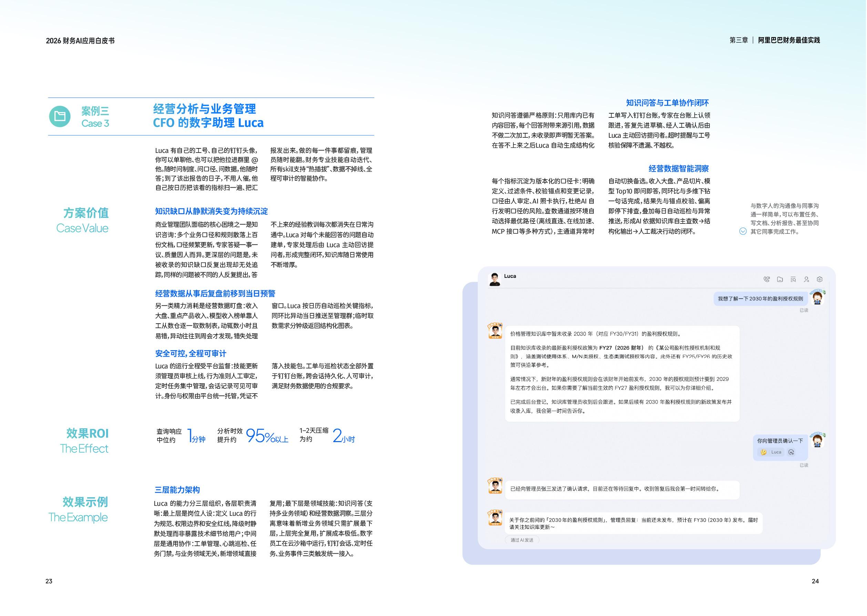Start a call from Luca chat header

pos(766,279)
